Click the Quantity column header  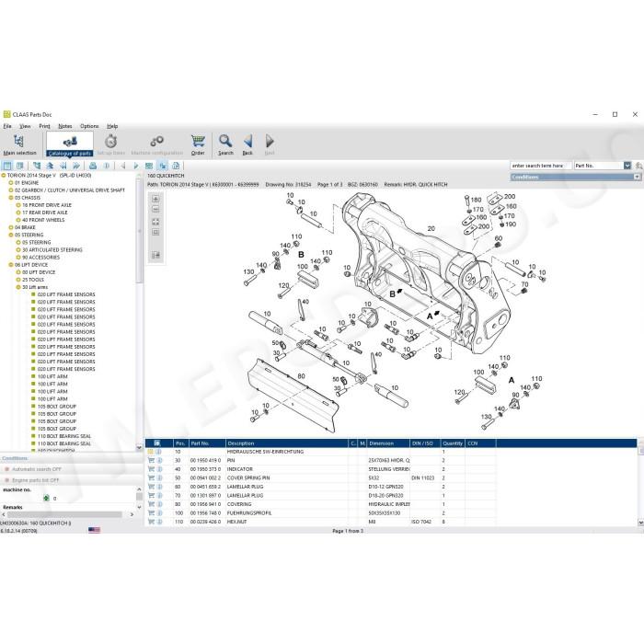pos(453,443)
